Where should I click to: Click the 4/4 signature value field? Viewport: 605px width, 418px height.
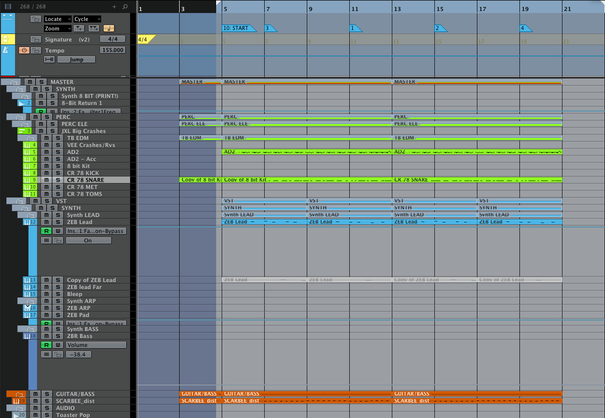click(112, 39)
